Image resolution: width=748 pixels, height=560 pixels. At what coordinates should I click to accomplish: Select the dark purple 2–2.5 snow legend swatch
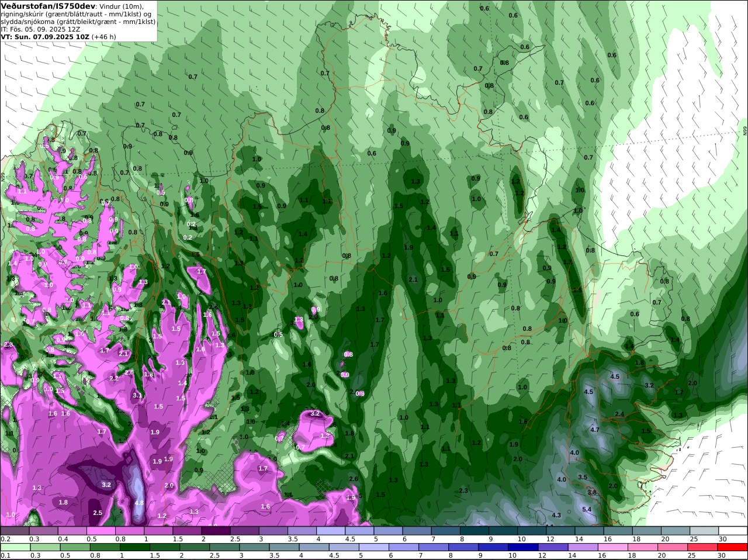pyautogui.click(x=215, y=531)
